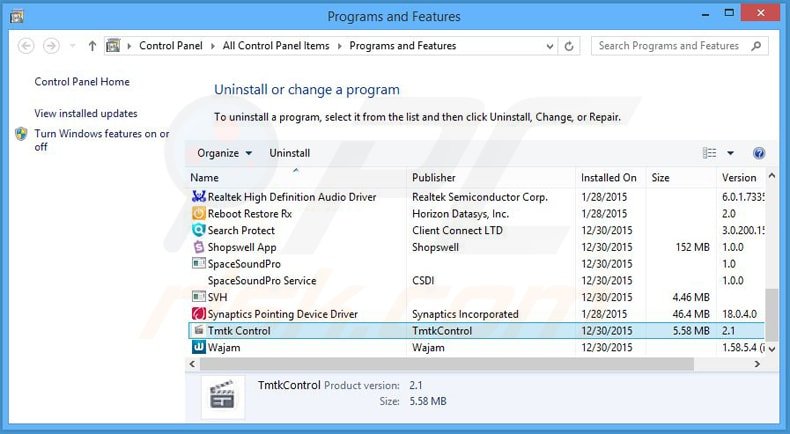Sort by the Publisher column header
The width and height of the screenshot is (790, 434).
[491, 177]
